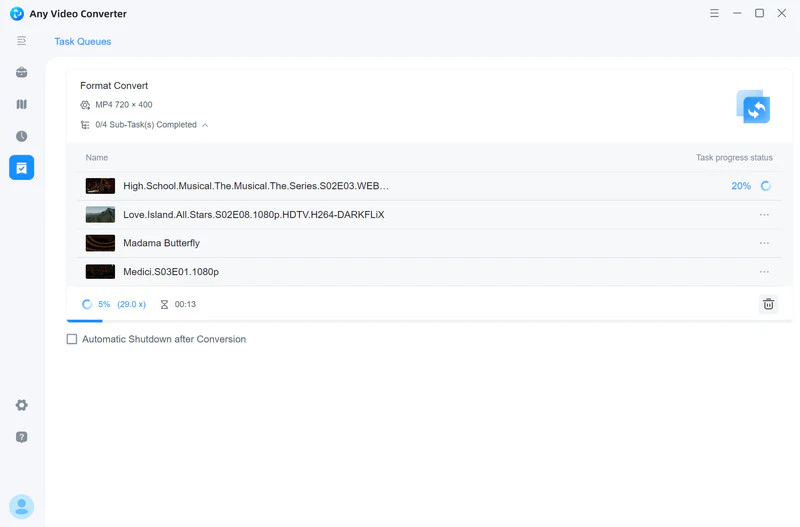Click the overall conversion progress bar

point(85,320)
